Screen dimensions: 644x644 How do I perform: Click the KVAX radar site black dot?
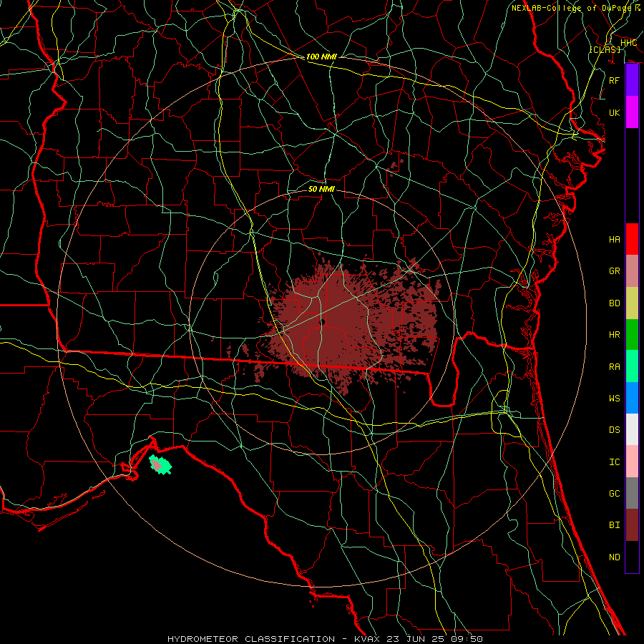(x=323, y=323)
